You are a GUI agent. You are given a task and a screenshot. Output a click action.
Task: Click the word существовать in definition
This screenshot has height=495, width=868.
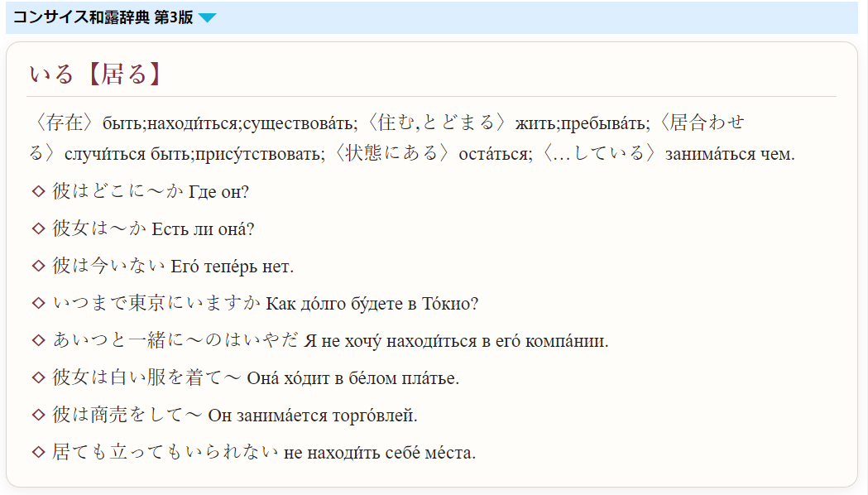(300, 123)
